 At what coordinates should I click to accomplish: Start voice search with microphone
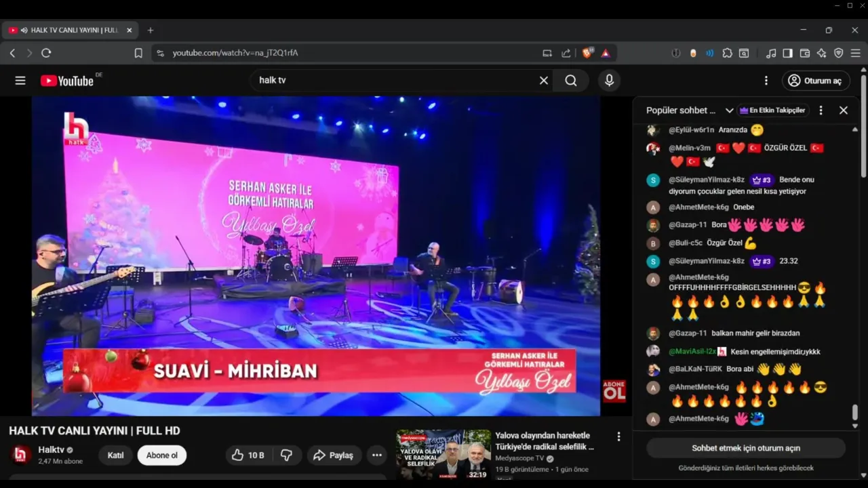pos(609,81)
